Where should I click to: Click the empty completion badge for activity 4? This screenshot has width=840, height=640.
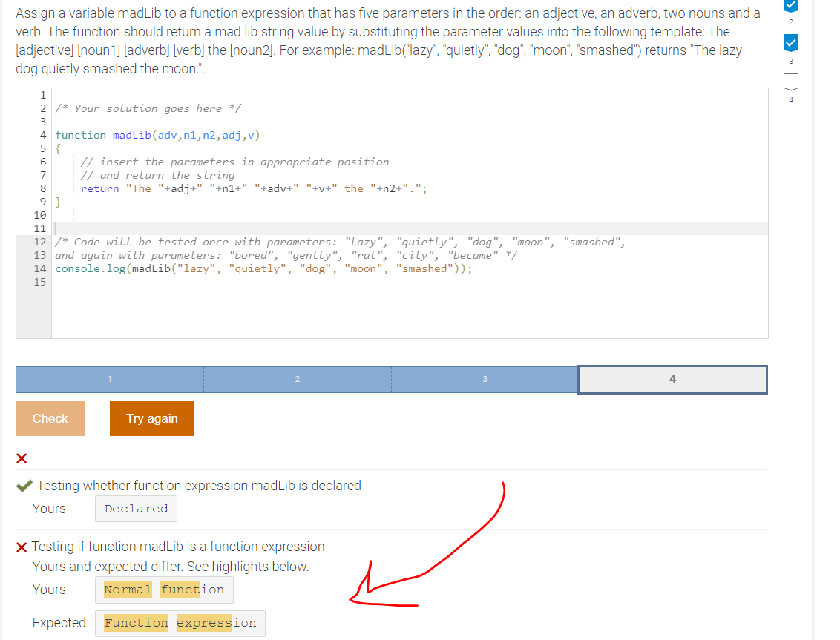[790, 82]
